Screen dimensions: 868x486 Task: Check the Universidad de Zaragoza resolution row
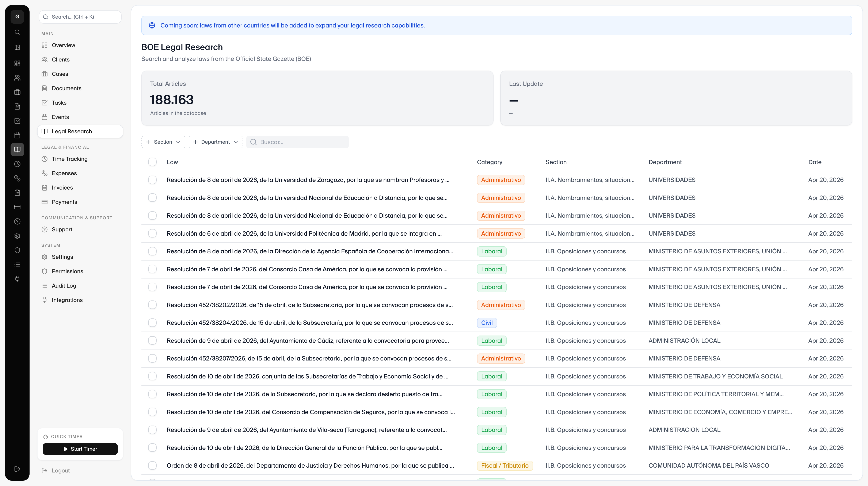152,180
